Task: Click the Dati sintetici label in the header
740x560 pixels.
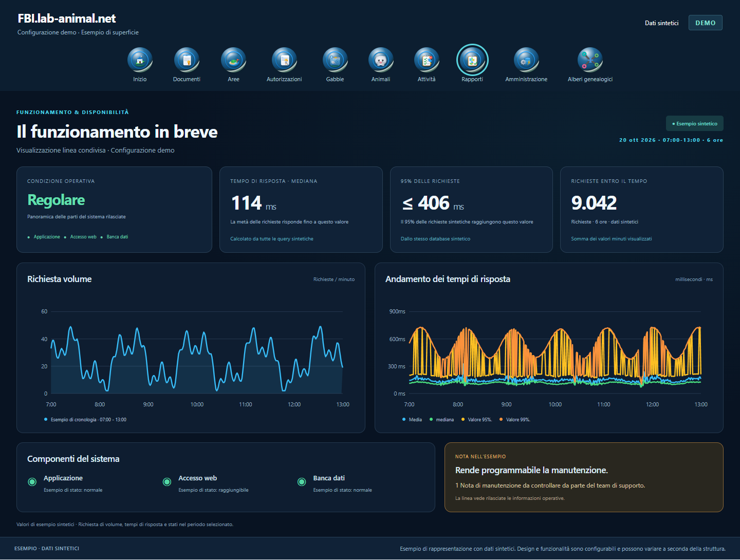Action: [x=662, y=23]
